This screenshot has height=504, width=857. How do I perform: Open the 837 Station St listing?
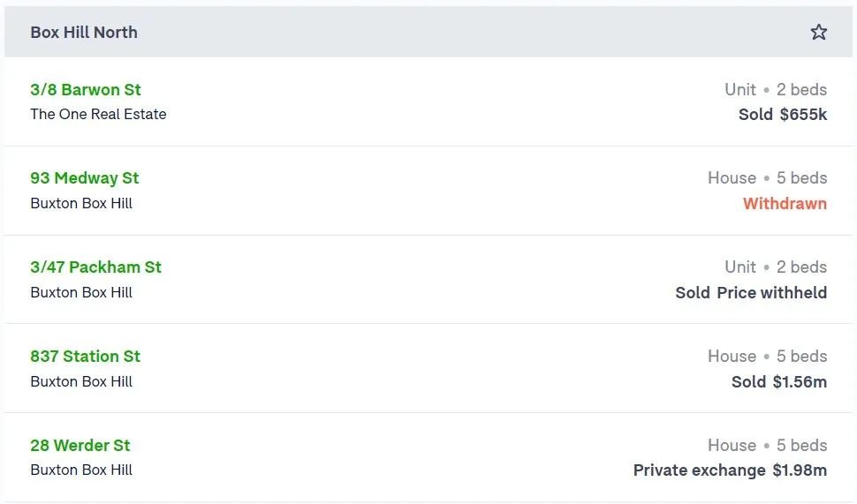86,356
